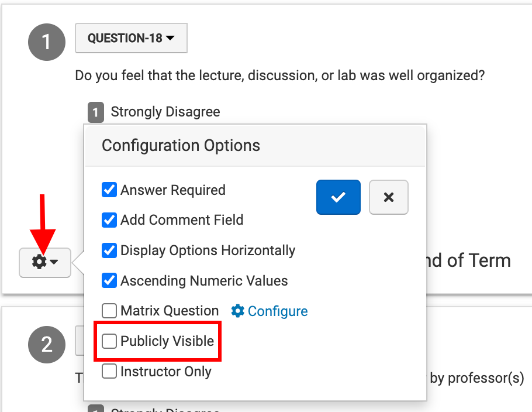This screenshot has width=532, height=412.
Task: Expand the QUESTION-18 dropdown
Action: coord(131,39)
